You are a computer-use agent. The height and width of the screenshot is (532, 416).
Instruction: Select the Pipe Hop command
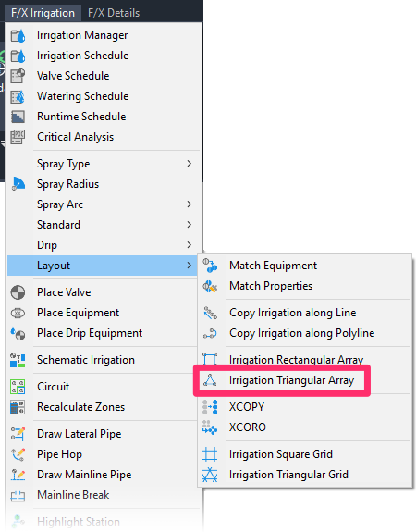pos(103,454)
